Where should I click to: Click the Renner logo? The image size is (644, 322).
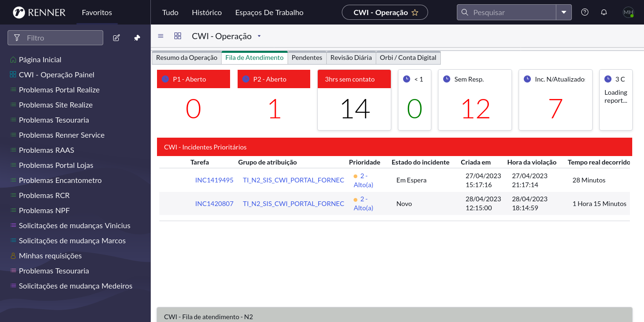point(39,12)
